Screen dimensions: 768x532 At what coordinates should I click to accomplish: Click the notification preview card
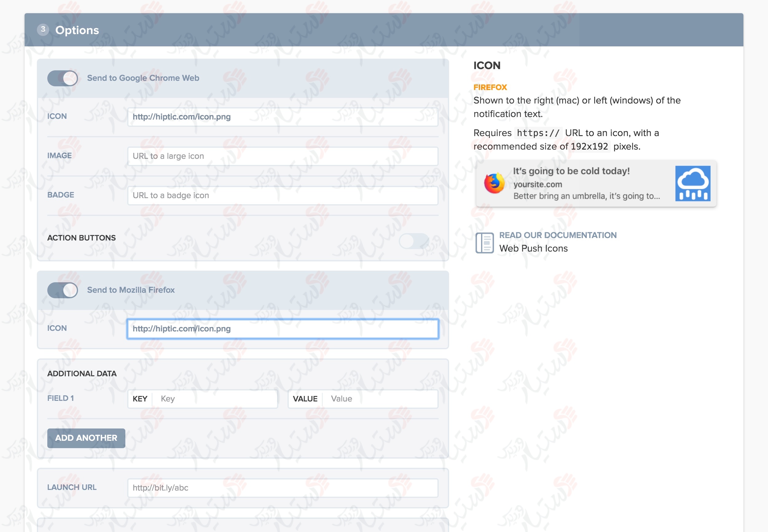click(597, 184)
